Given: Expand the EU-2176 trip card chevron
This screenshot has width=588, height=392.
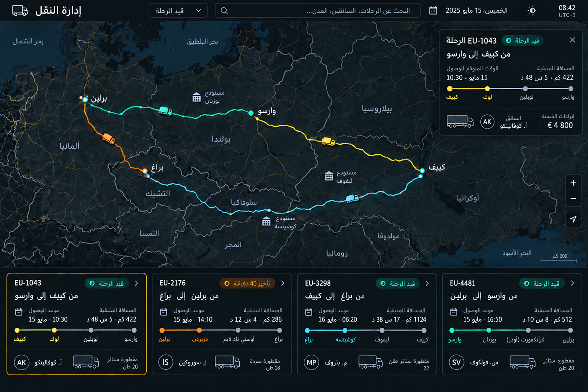Looking at the screenshot, I should [x=283, y=283].
